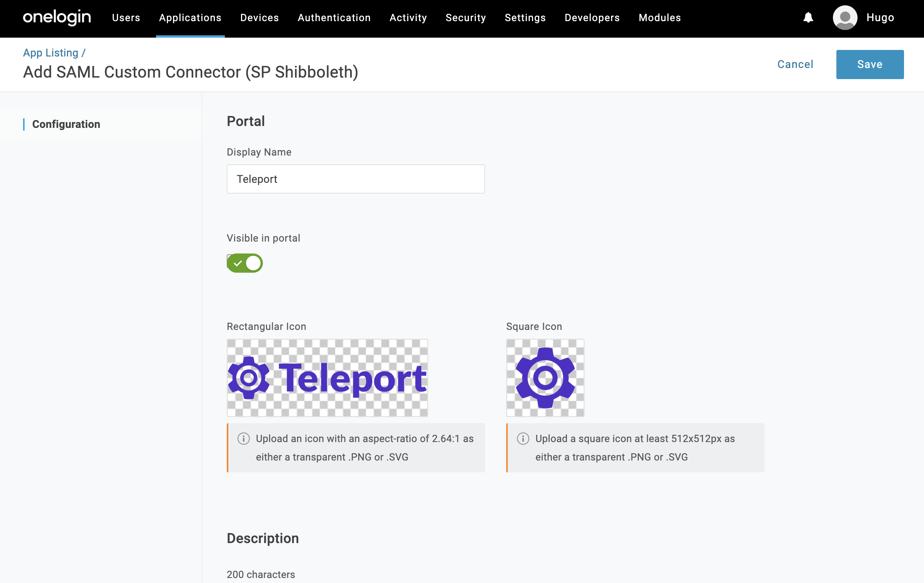Screen dimensions: 924x583
Task: Click the Save button
Action: click(x=869, y=65)
